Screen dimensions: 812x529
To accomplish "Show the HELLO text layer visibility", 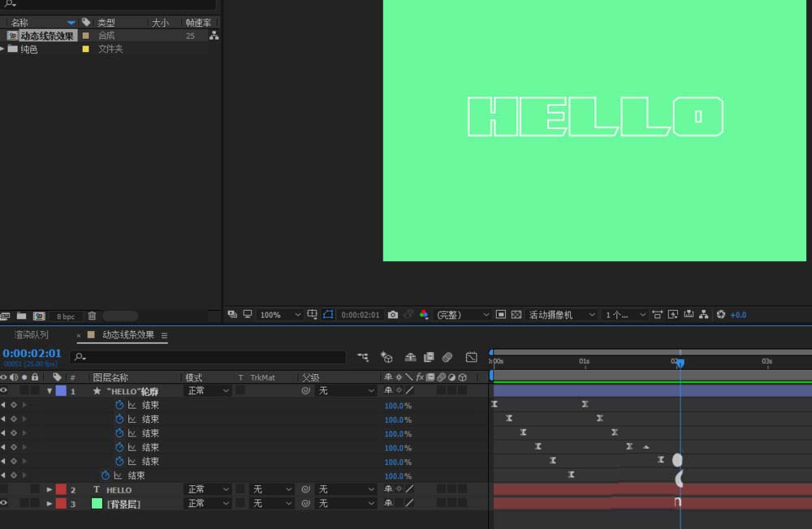I will click(x=4, y=490).
